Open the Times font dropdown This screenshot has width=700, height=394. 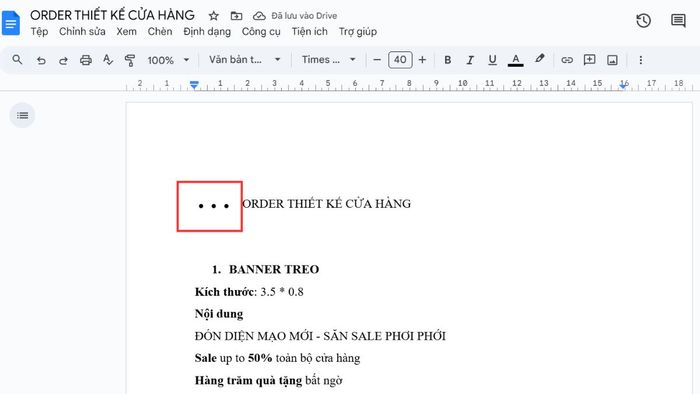click(x=329, y=60)
